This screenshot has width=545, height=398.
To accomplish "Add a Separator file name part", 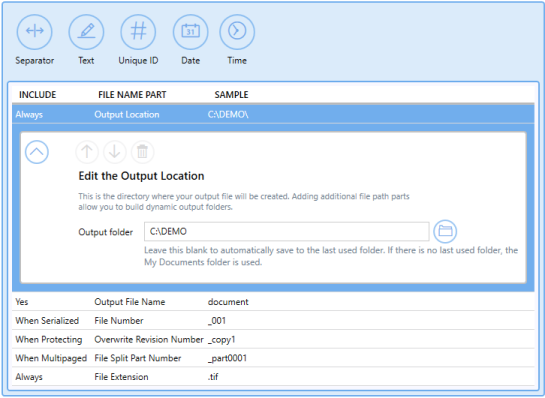I will [x=34, y=32].
